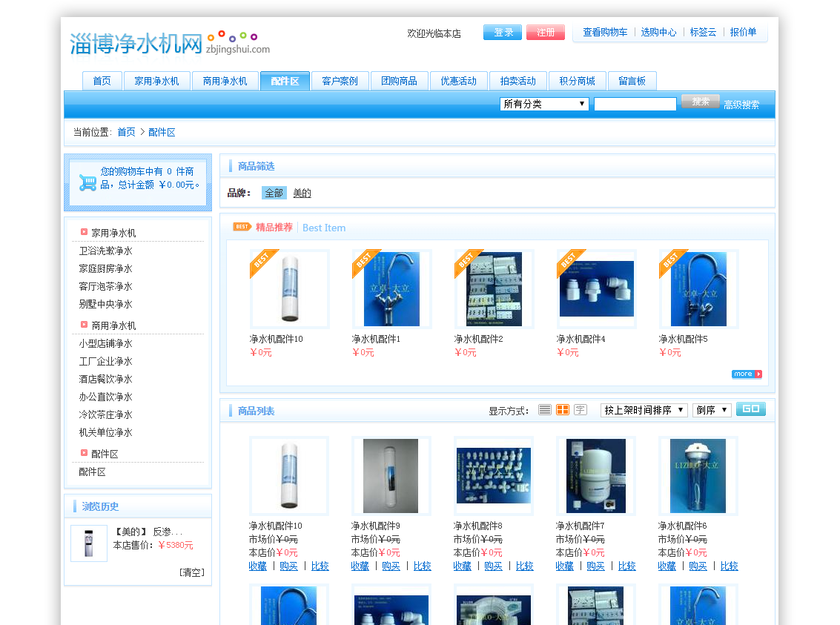
Task: Open the 商用净水机 navigation tab
Action: (225, 81)
